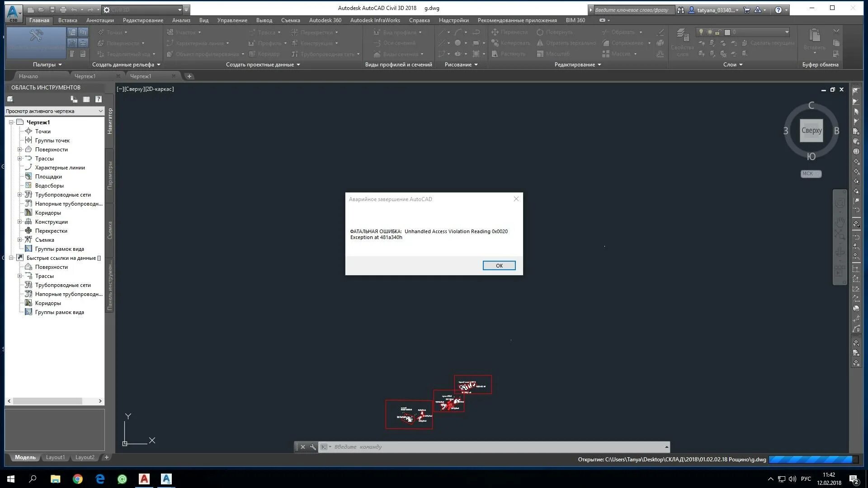Close the AutoCAD crash dialog with X
The image size is (868, 488).
pyautogui.click(x=516, y=199)
